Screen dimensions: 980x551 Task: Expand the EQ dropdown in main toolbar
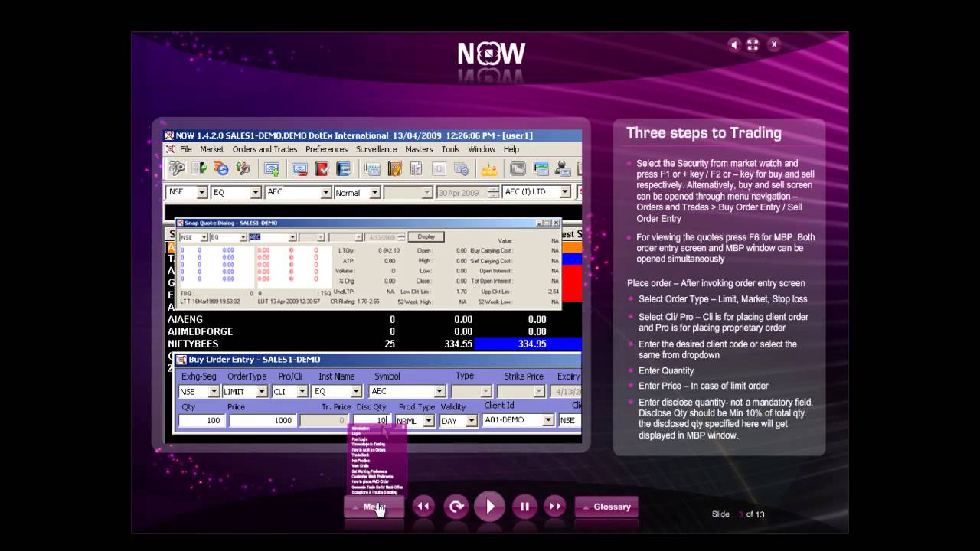pos(256,192)
